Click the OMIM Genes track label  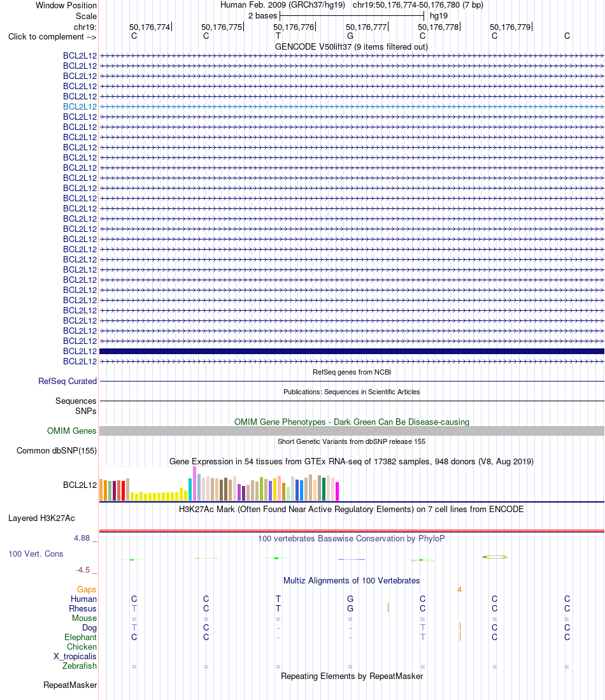71,431
